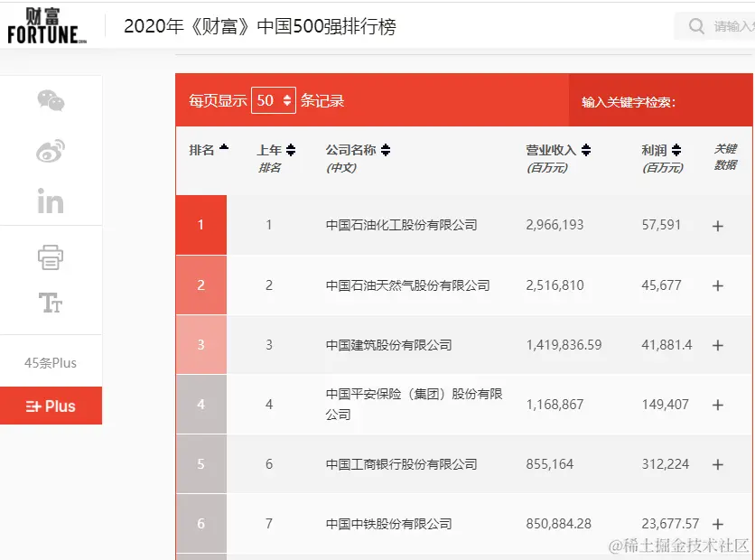Screen dimensions: 755x560
Task: Expand key data for 中国建筑股份有限公司
Action: [x=718, y=345]
